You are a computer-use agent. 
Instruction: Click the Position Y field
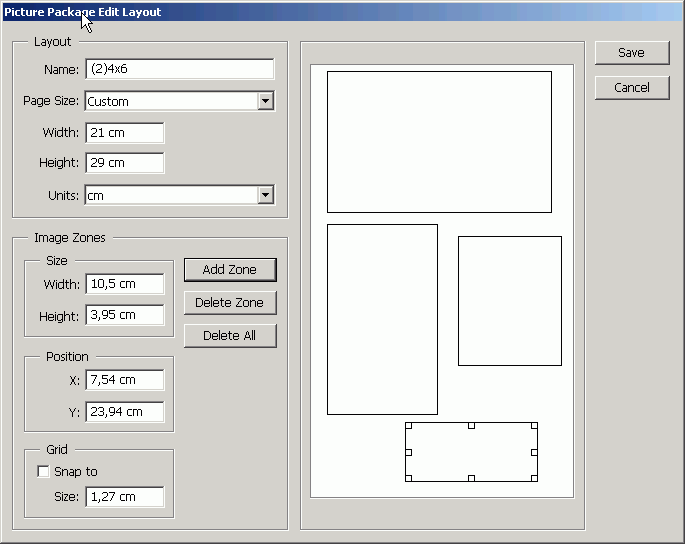(125, 412)
